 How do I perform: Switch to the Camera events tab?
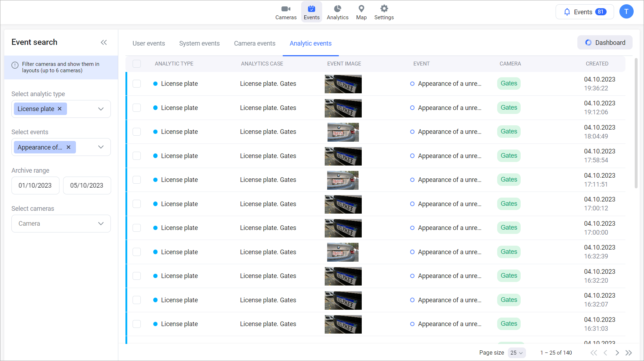click(x=254, y=43)
